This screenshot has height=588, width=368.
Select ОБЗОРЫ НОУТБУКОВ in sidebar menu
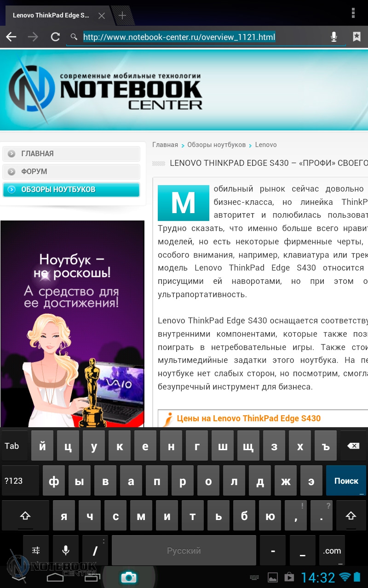click(71, 189)
